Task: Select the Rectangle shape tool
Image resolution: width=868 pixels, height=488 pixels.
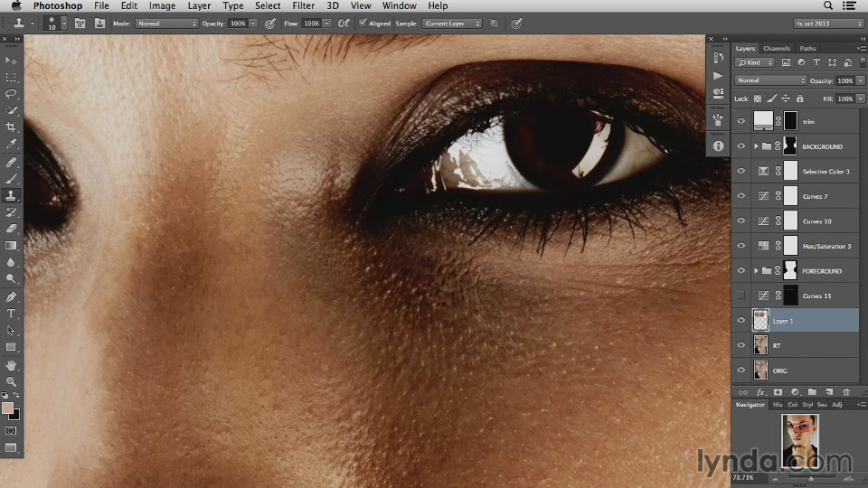Action: pyautogui.click(x=11, y=347)
